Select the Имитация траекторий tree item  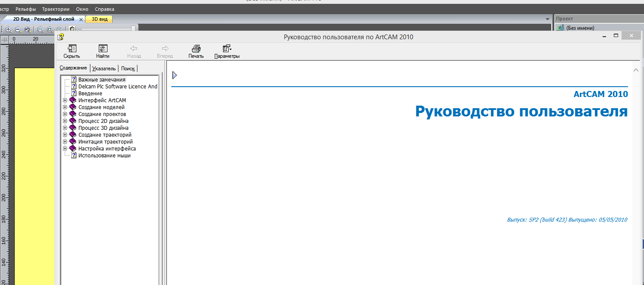(106, 141)
